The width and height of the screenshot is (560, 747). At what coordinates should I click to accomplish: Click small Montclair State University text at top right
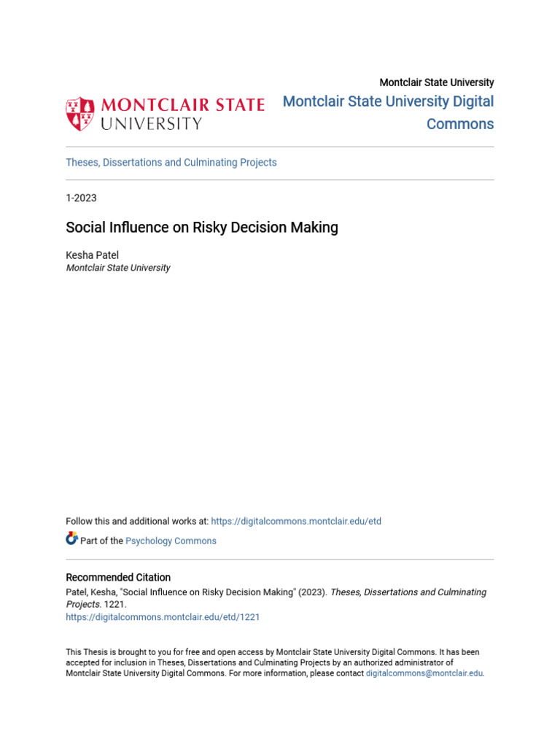(436, 82)
